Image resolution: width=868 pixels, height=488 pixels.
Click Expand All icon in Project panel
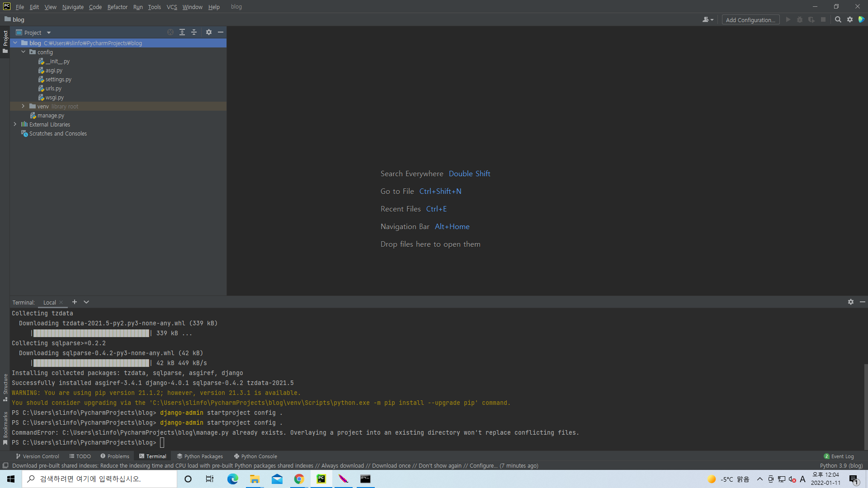[x=182, y=32]
